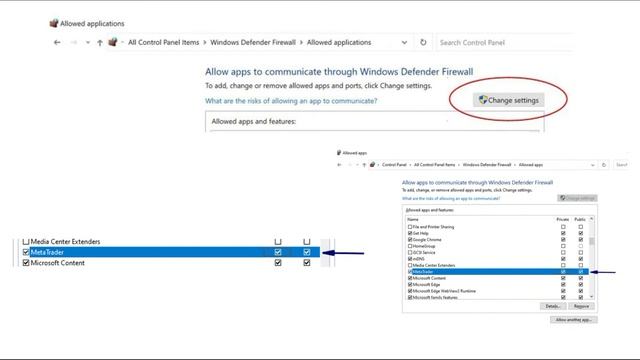Screen dimensions: 640x360
Task: Select the Allowed applications breadcrumb
Action: [339, 42]
